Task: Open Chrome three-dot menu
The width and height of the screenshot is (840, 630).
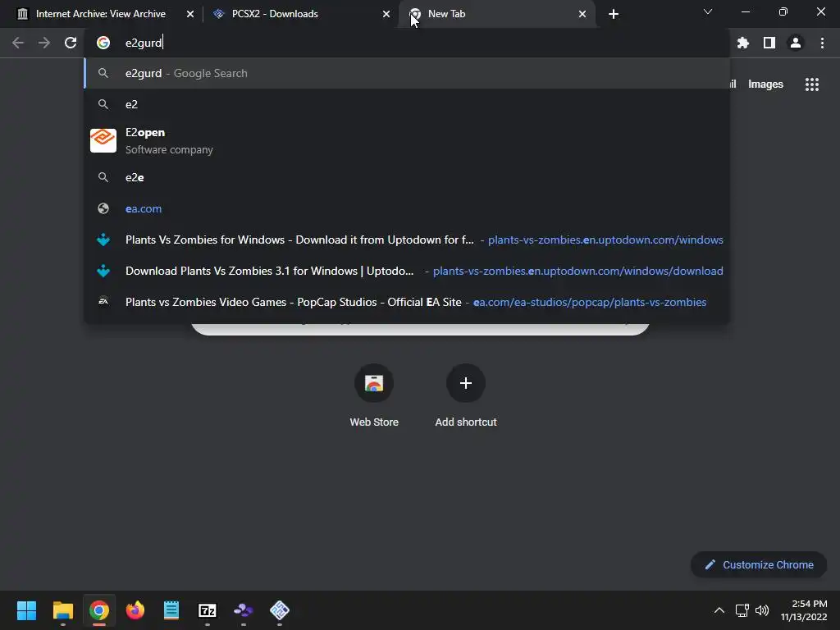Action: click(822, 43)
